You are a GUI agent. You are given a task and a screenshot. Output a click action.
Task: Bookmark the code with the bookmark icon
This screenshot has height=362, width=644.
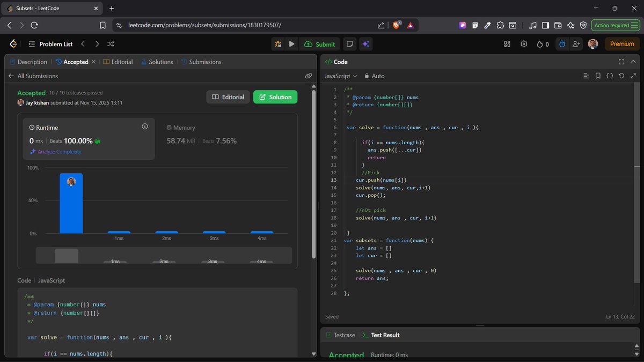tap(598, 76)
